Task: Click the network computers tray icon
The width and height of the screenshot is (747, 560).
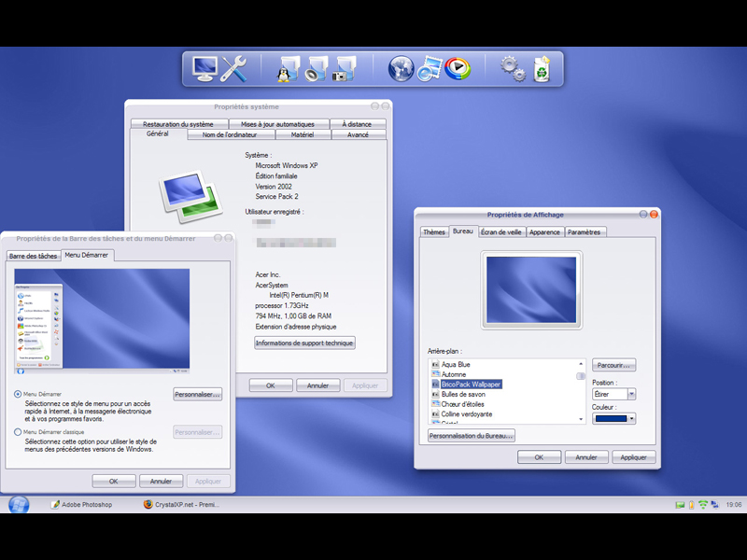Action: pyautogui.click(x=714, y=505)
